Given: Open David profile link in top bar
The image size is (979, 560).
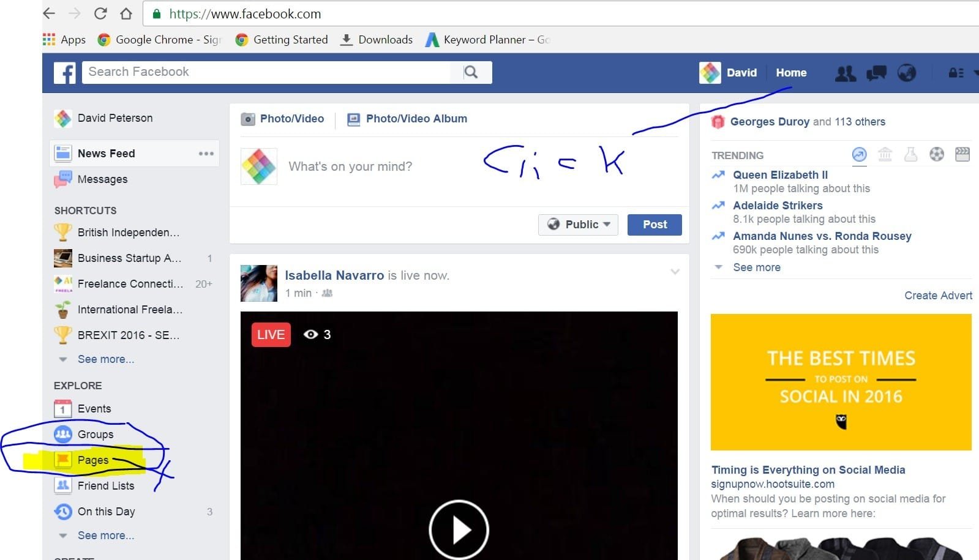Looking at the screenshot, I should click(741, 73).
